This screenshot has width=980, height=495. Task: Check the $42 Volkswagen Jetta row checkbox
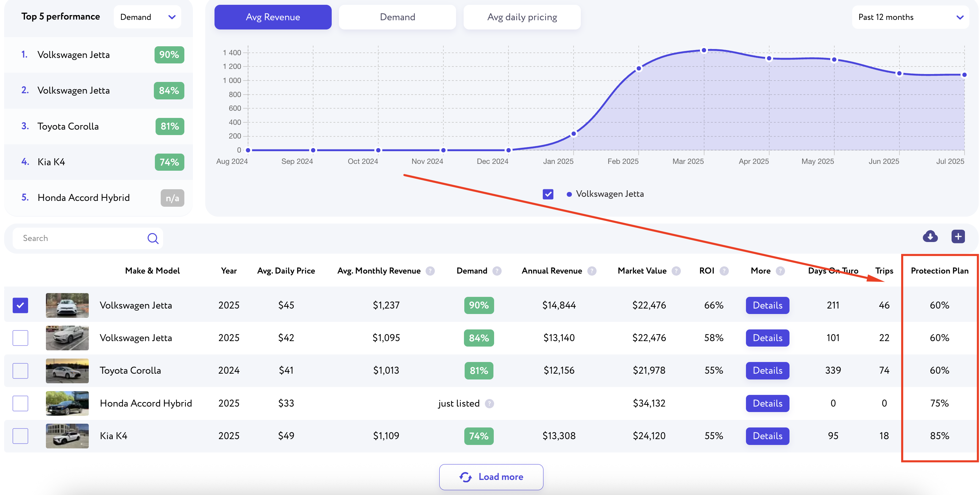click(21, 338)
